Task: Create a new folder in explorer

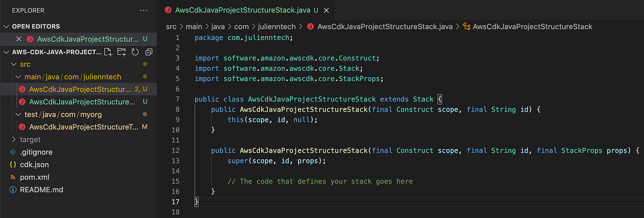Action: [x=121, y=52]
